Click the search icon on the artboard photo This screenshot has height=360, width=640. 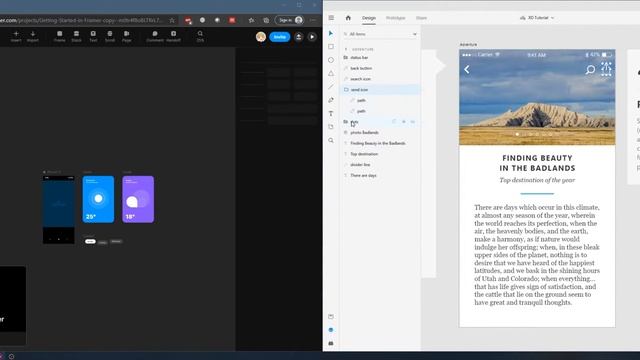[590, 70]
